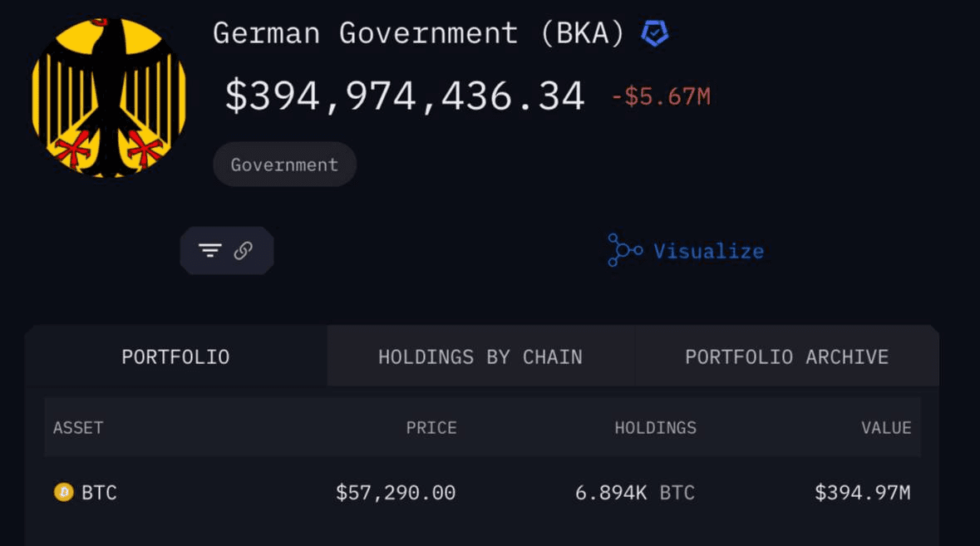Click the Government entity tag
980x546 pixels.
(x=284, y=164)
